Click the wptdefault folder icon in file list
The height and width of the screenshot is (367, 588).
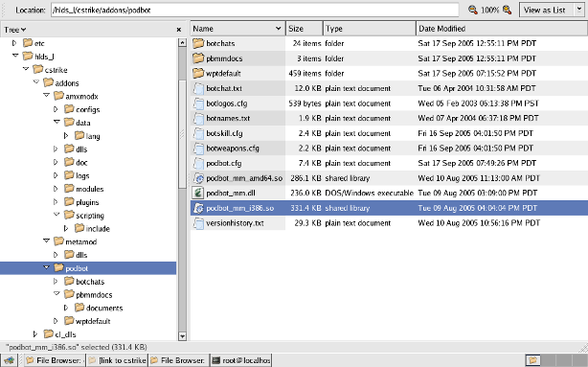[198, 73]
